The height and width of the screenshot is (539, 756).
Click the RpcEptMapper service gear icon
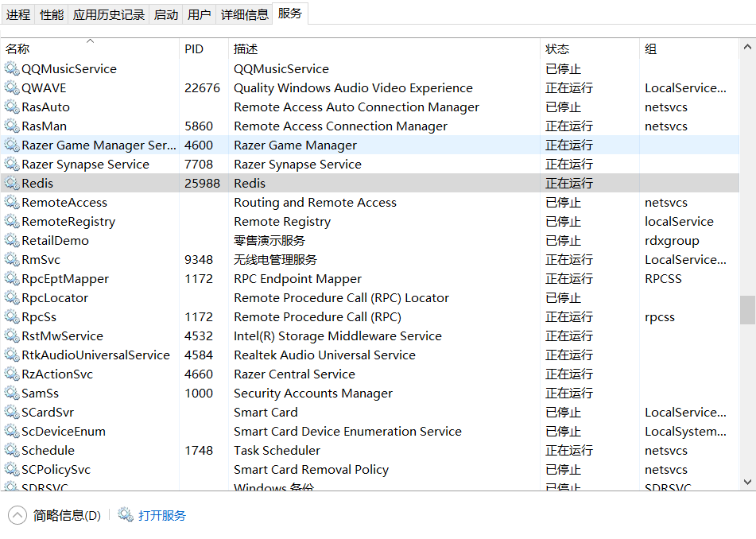(12, 279)
